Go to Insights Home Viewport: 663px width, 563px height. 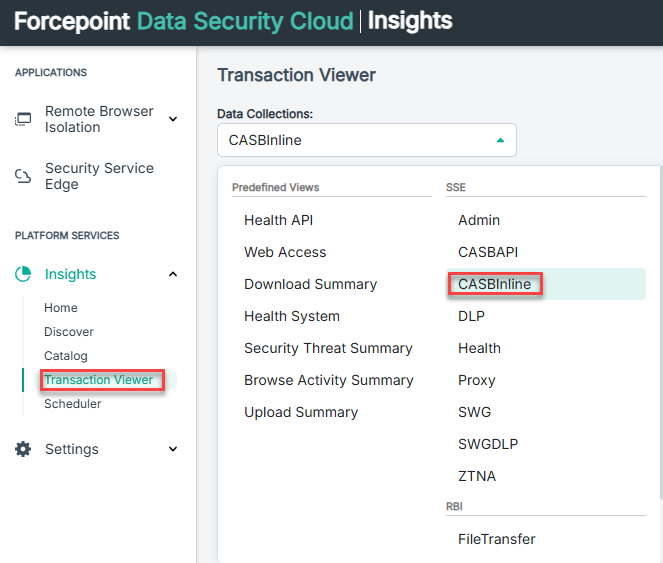pos(61,308)
